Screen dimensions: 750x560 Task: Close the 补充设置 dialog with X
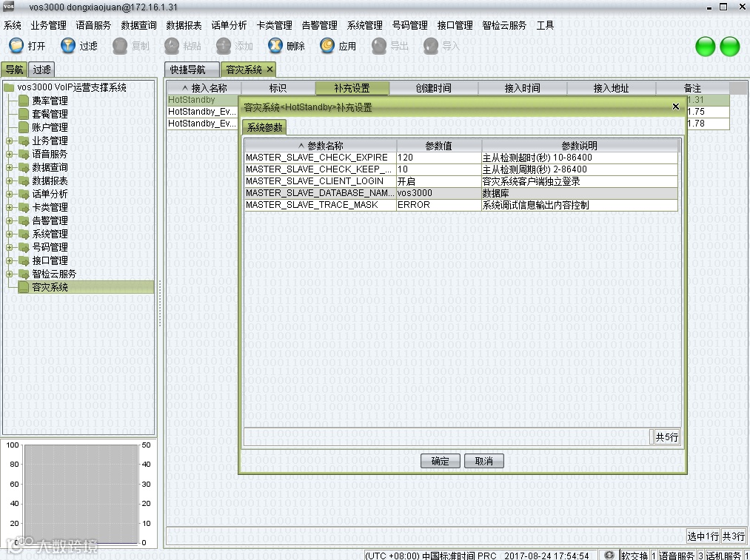pos(676,107)
